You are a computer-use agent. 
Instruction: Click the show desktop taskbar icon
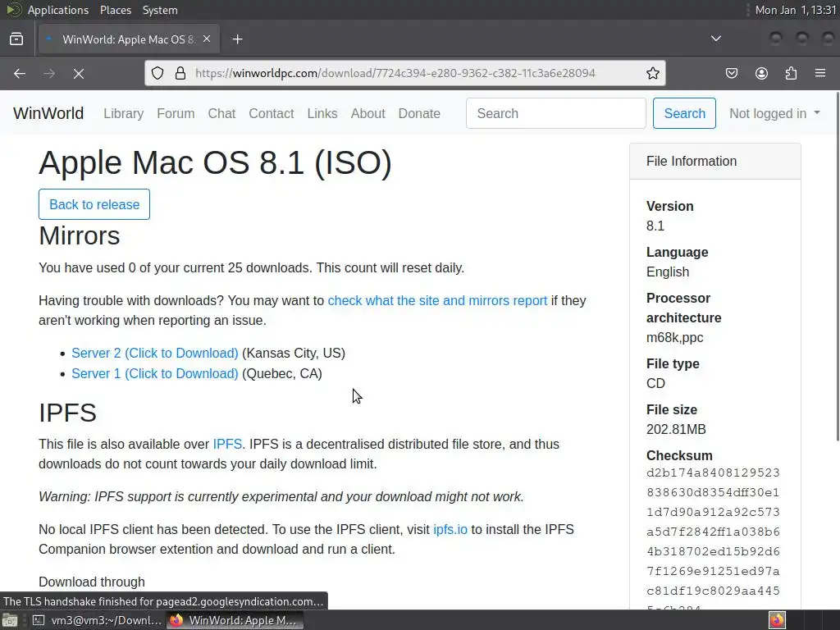10,620
